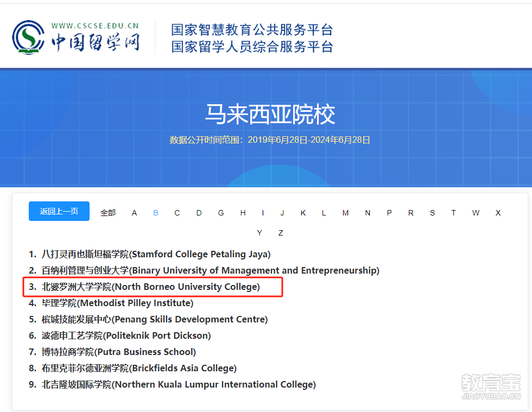Click the 中国留学网 site title
The width and height of the screenshot is (532, 412).
tap(96, 42)
